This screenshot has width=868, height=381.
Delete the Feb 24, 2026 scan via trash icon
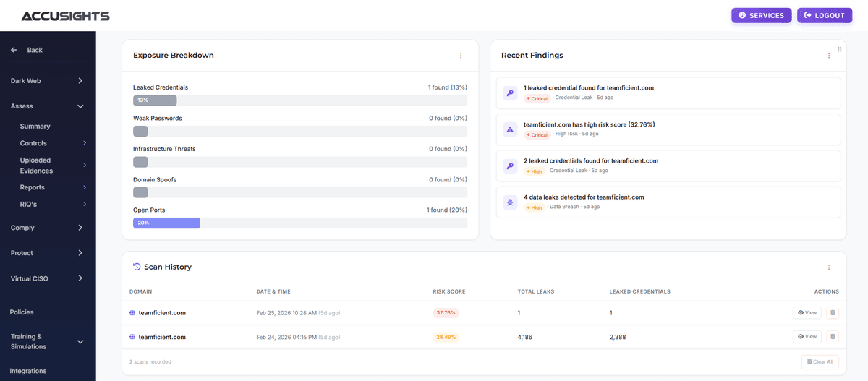[832, 337]
